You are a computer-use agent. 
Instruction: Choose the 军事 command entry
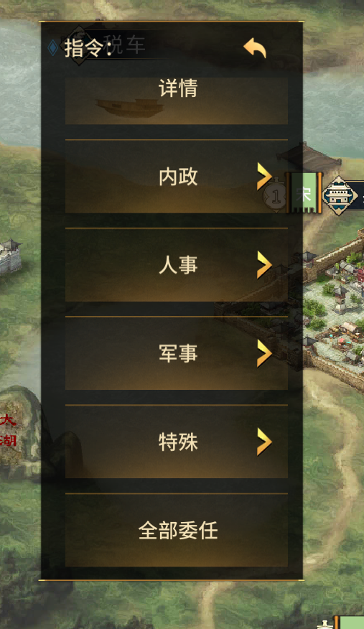coord(177,353)
